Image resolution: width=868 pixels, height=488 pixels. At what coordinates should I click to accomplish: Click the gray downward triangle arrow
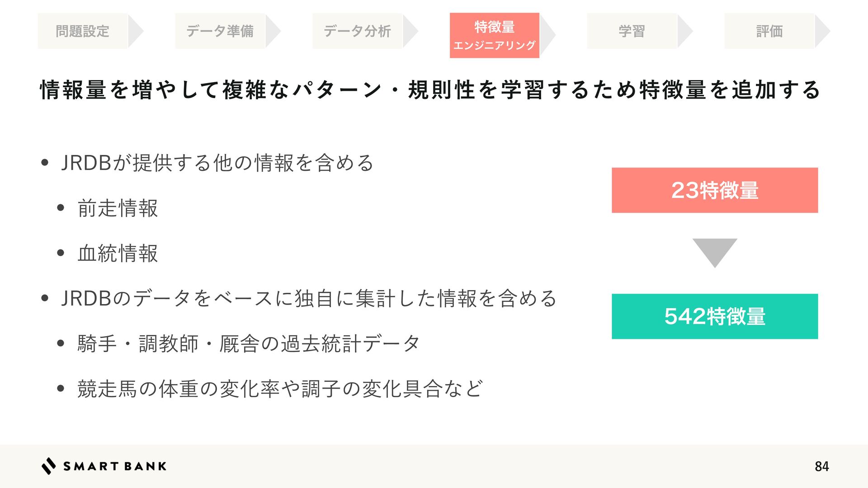pos(714,252)
